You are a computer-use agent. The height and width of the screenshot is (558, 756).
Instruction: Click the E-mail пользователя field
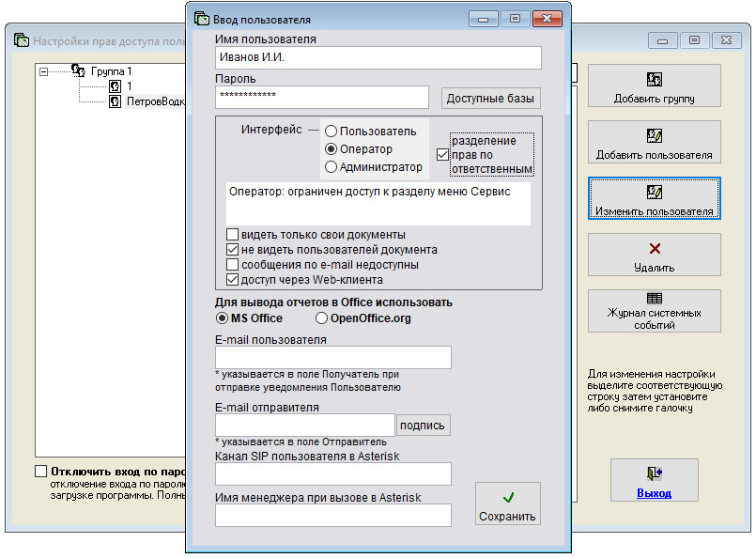click(333, 357)
